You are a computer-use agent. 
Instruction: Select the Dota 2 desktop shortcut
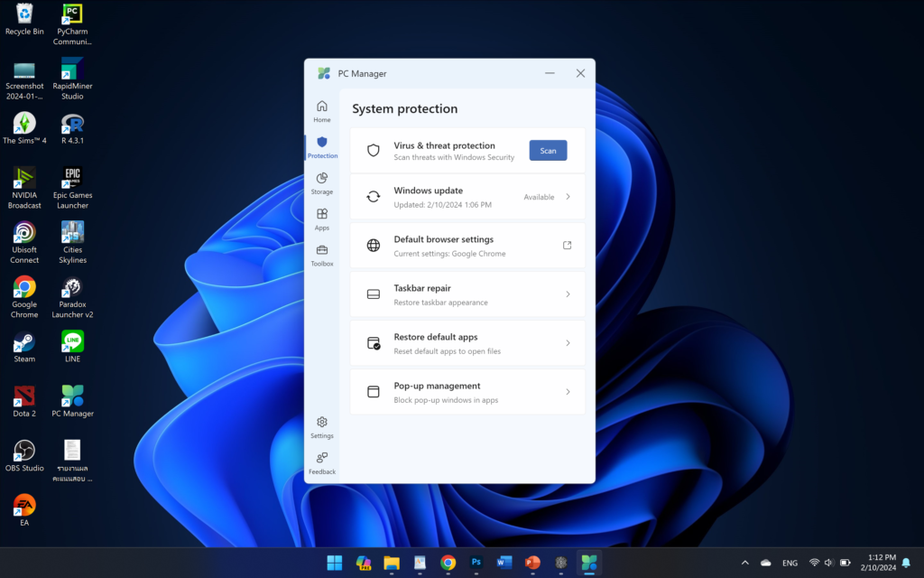24,401
